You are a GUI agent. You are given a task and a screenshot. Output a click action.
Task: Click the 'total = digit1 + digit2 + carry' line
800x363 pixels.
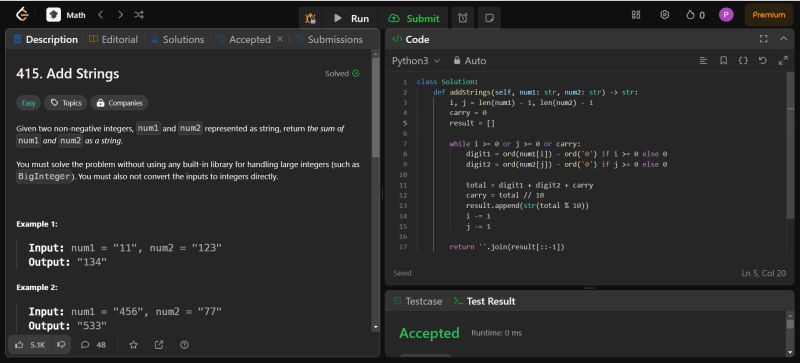[x=529, y=185]
